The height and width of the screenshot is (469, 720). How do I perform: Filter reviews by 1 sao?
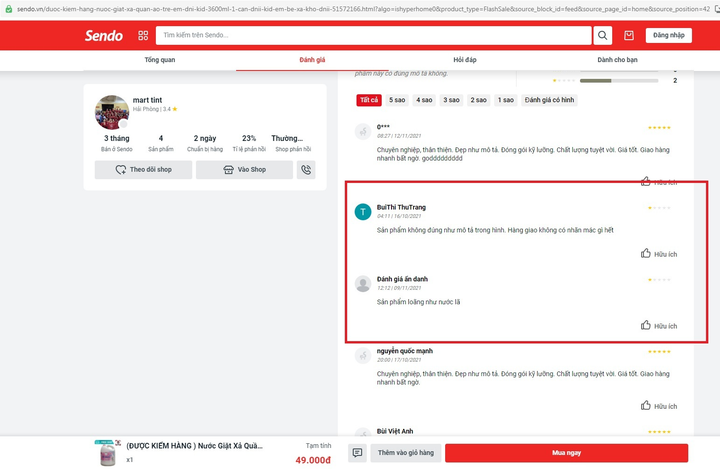(x=505, y=100)
